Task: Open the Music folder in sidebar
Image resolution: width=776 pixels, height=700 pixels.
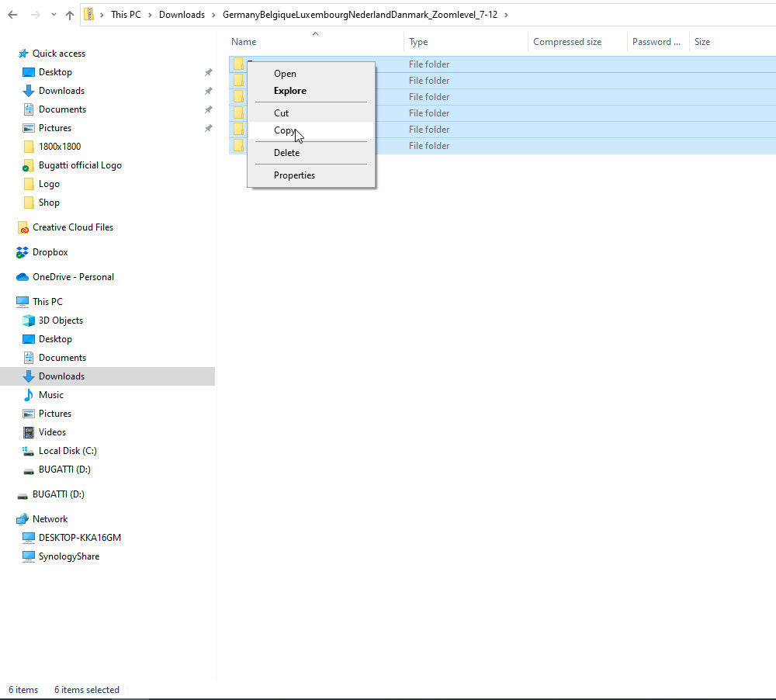Action: point(50,395)
